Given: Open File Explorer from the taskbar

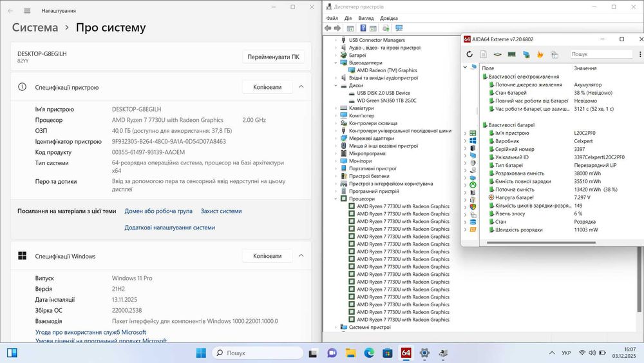Looking at the screenshot, I should [350, 353].
